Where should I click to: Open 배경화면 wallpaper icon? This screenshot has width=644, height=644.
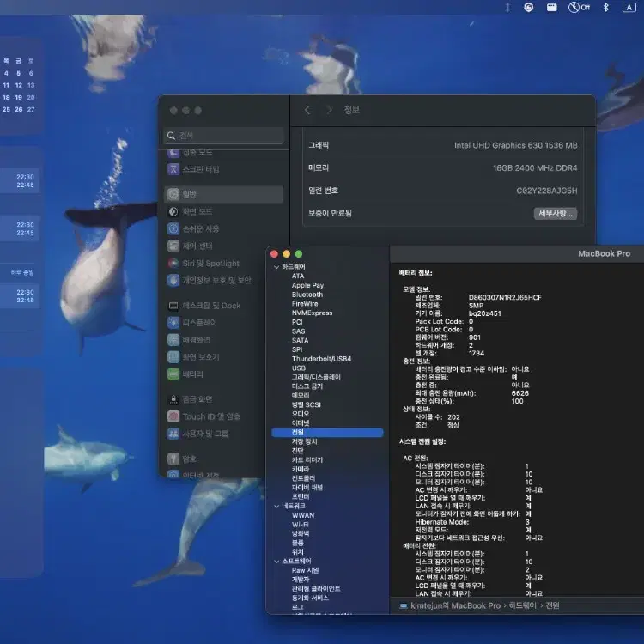pos(173,340)
